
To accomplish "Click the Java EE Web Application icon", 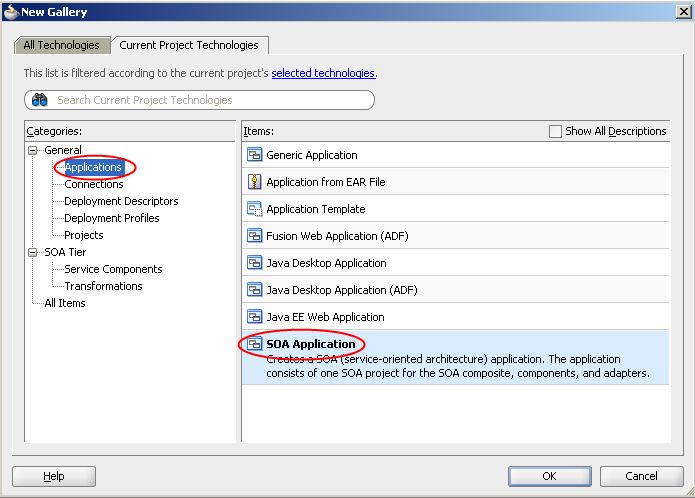I will tap(254, 317).
